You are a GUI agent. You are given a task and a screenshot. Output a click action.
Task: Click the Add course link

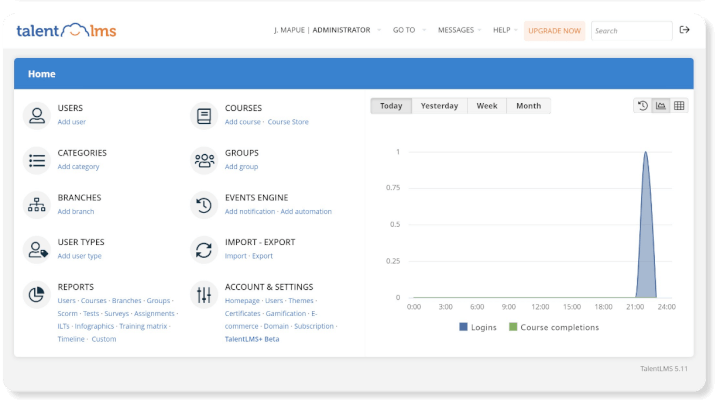tap(242, 122)
